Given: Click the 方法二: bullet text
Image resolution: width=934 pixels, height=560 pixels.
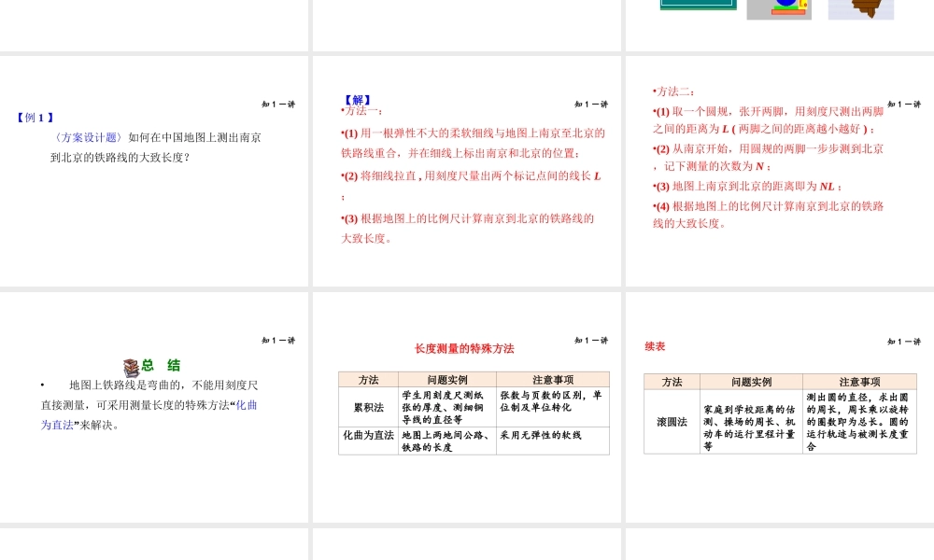Looking at the screenshot, I should pos(673,91).
